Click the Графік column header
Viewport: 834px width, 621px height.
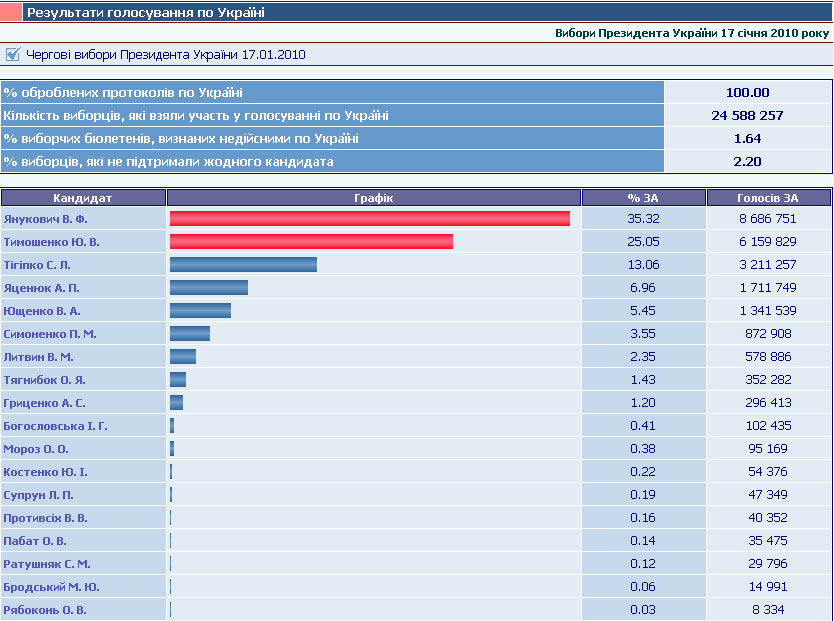374,198
